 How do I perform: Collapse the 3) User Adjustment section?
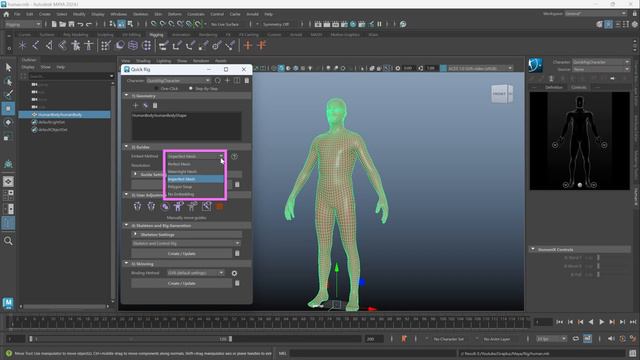tap(126, 195)
